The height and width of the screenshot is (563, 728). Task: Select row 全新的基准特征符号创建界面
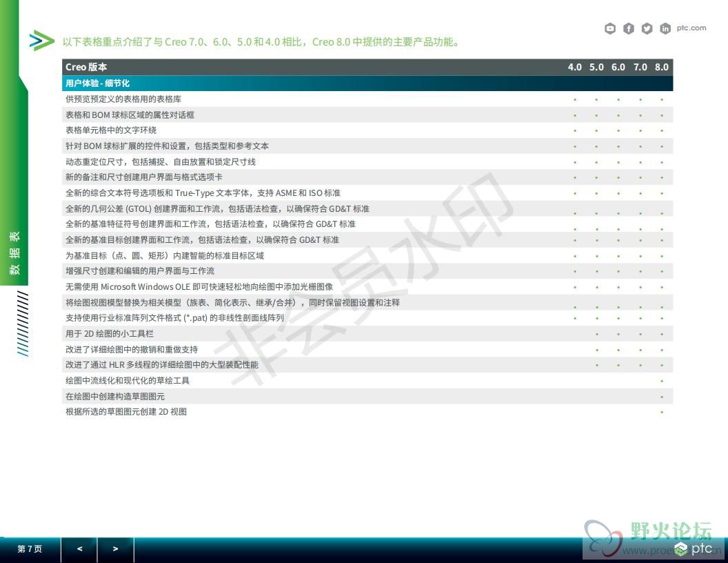[367, 224]
